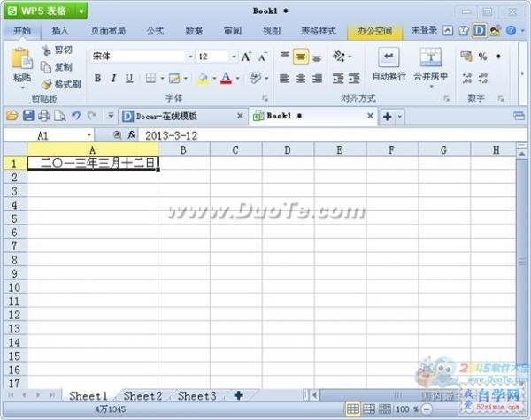Toggle Bold formatting
This screenshot has height=420, width=531.
(97, 79)
